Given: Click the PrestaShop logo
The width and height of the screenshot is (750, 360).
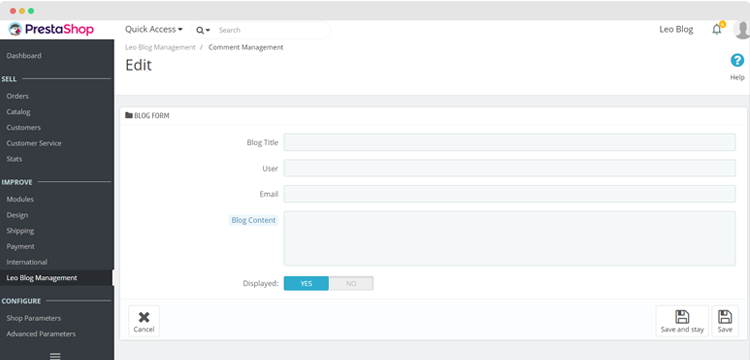Looking at the screenshot, I should click(x=51, y=30).
